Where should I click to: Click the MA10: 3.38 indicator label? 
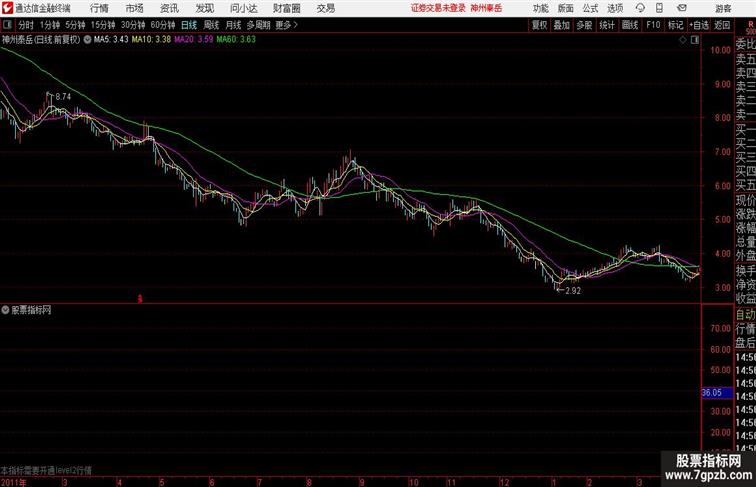151,40
